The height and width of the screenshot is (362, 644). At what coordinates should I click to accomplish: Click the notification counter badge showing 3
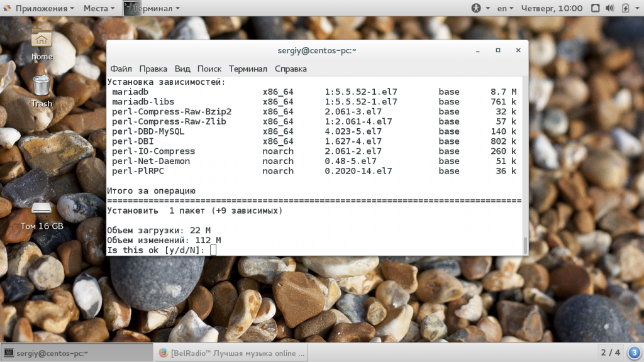point(634,352)
